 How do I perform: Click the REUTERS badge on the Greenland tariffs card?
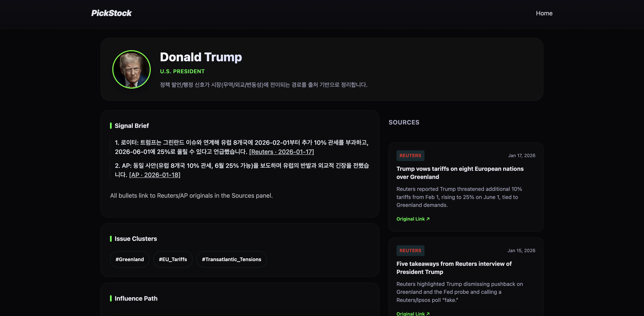tap(410, 155)
